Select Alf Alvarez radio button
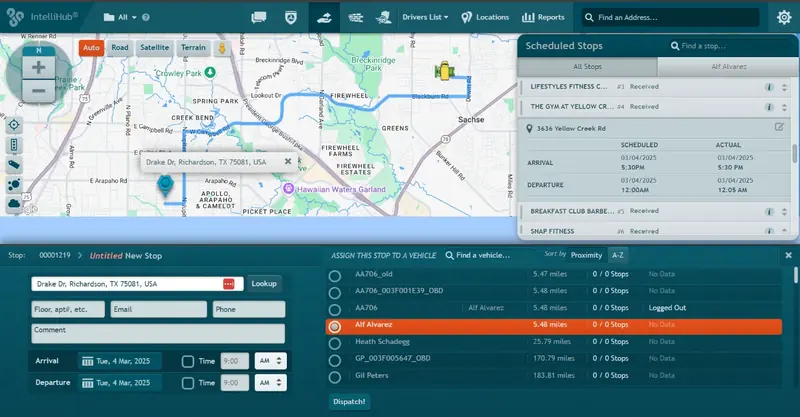Screen dimensions: 800x417 [335, 327]
